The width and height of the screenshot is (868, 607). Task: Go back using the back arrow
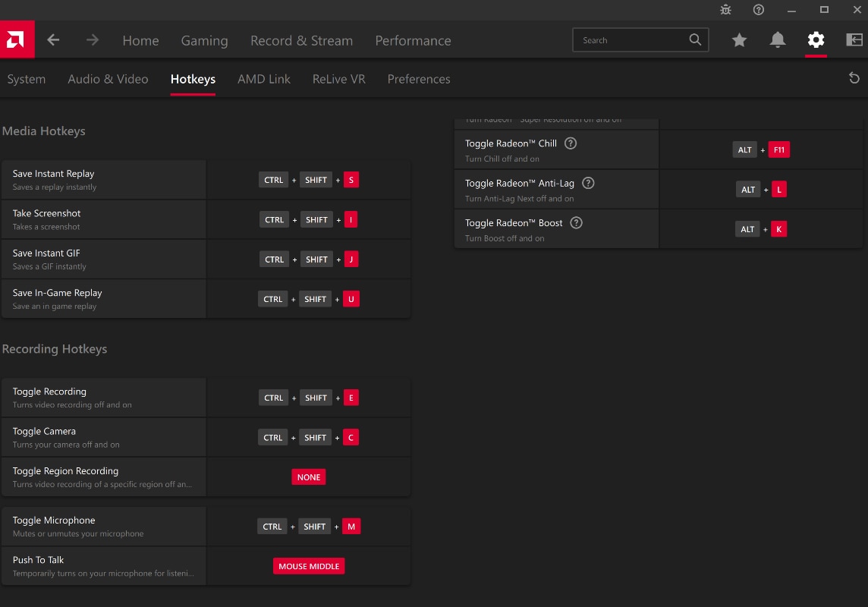pyautogui.click(x=53, y=40)
